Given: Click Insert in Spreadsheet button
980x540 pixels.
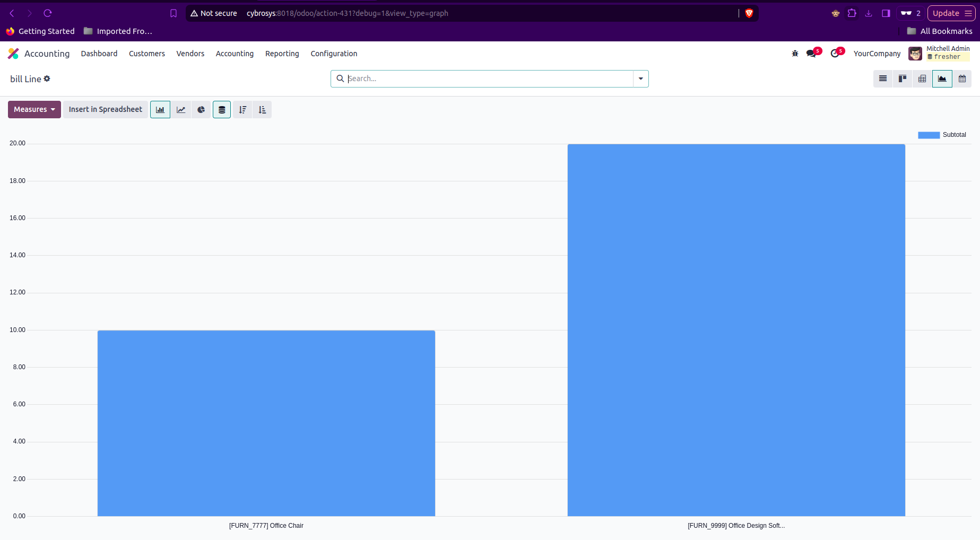Looking at the screenshot, I should tap(105, 110).
